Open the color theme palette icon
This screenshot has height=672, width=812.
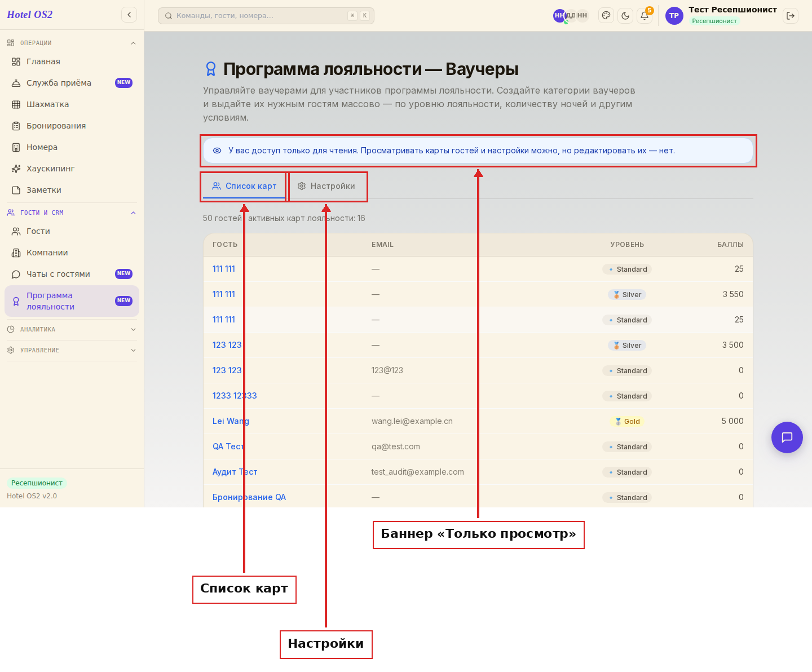click(606, 16)
